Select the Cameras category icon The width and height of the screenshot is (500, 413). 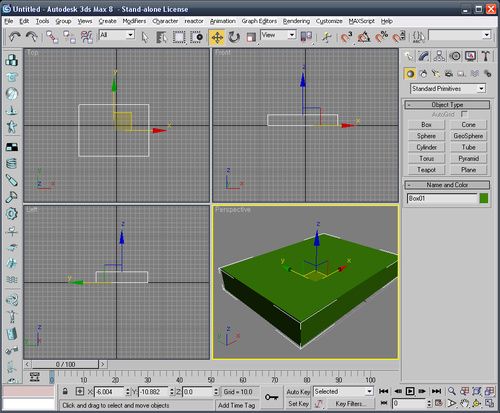tap(449, 74)
